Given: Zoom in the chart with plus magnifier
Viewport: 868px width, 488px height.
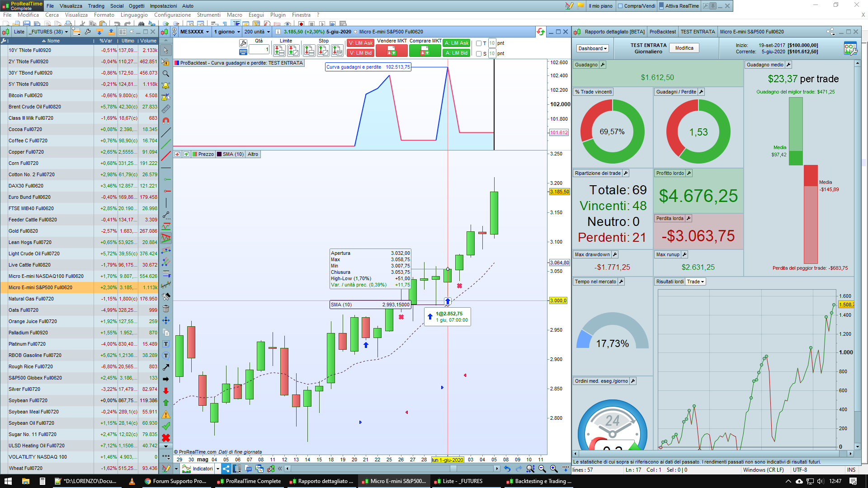Looking at the screenshot, I should point(554,469).
